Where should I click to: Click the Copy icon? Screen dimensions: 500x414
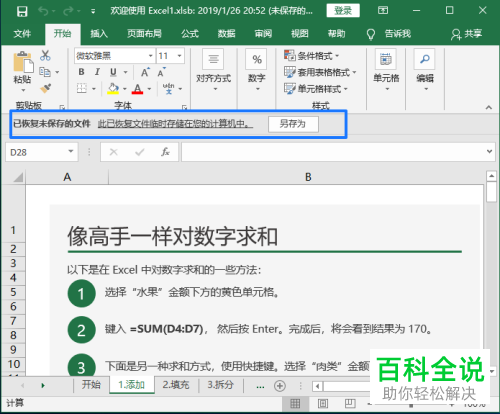click(45, 72)
